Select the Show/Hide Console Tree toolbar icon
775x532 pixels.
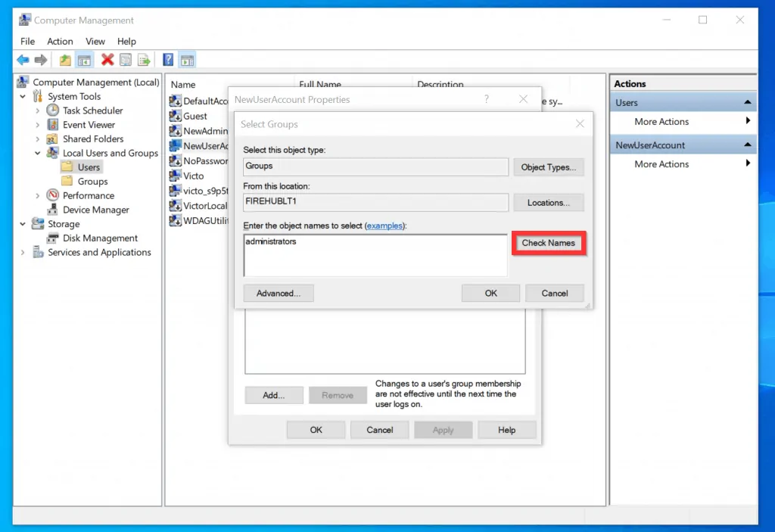[x=86, y=60]
